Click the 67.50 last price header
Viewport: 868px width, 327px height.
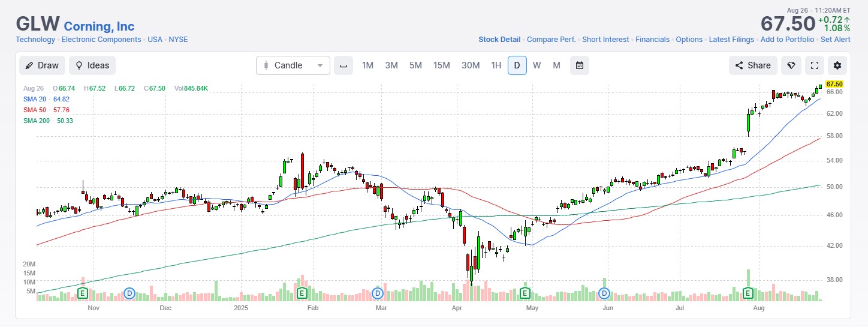(788, 24)
